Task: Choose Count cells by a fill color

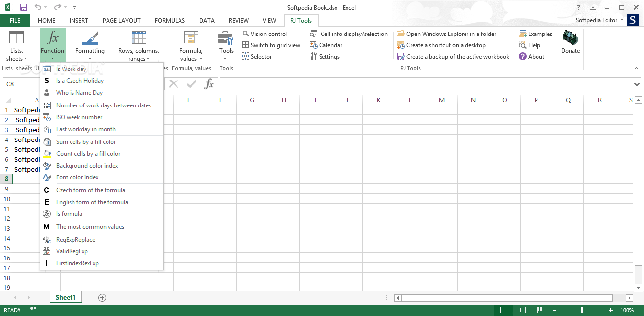Action: coord(102,154)
